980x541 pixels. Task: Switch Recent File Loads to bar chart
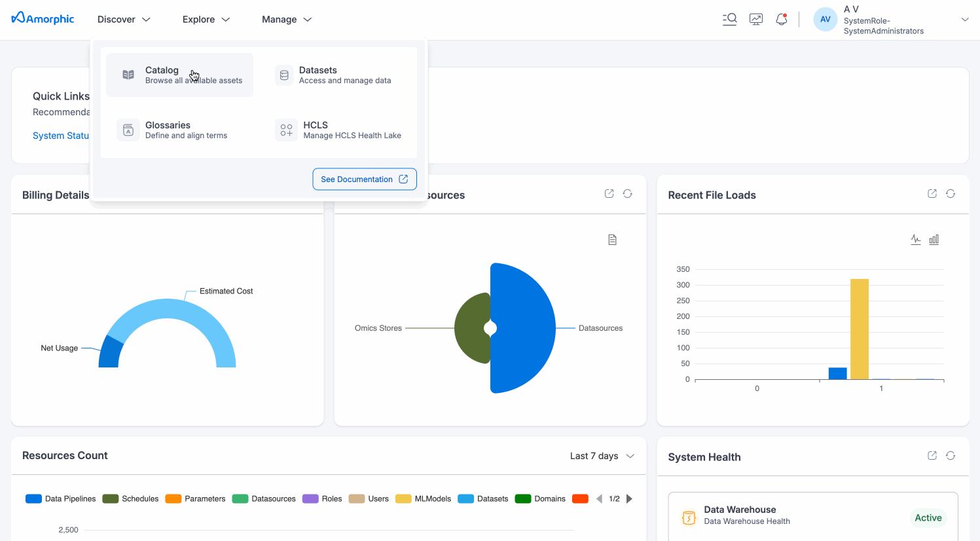pos(934,240)
